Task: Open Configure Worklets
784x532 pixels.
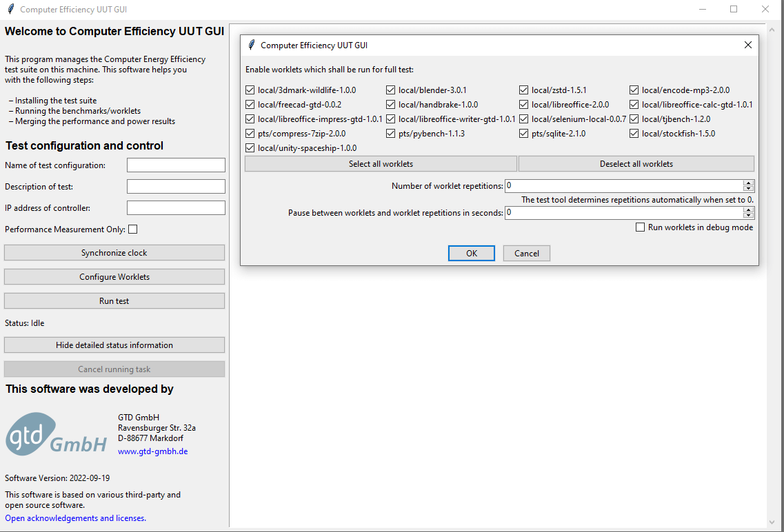Action: click(x=114, y=277)
